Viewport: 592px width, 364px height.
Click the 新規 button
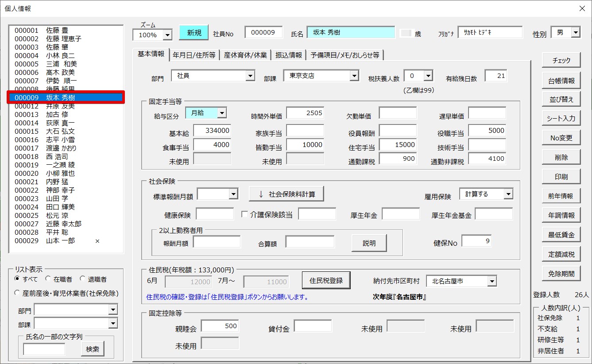[193, 33]
